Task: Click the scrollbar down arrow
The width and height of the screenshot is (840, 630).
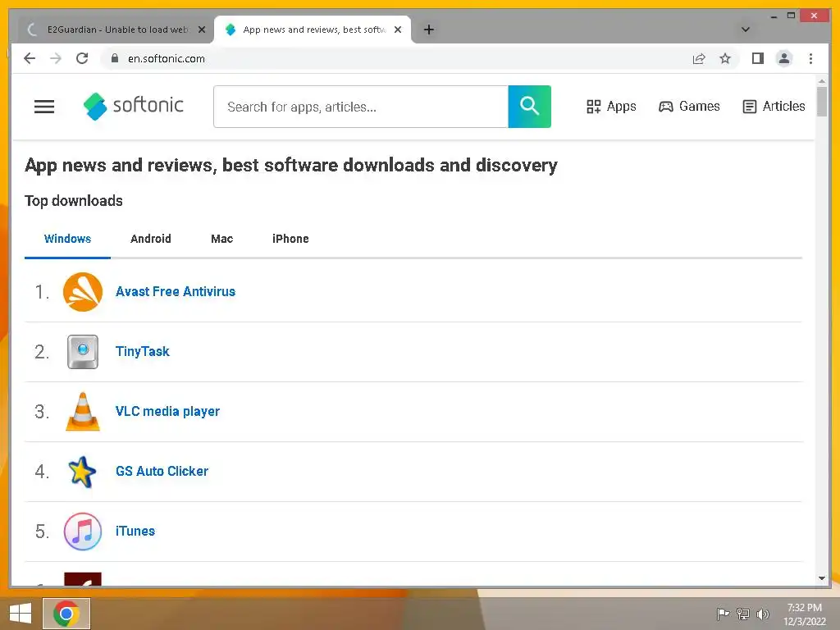Action: 822,578
